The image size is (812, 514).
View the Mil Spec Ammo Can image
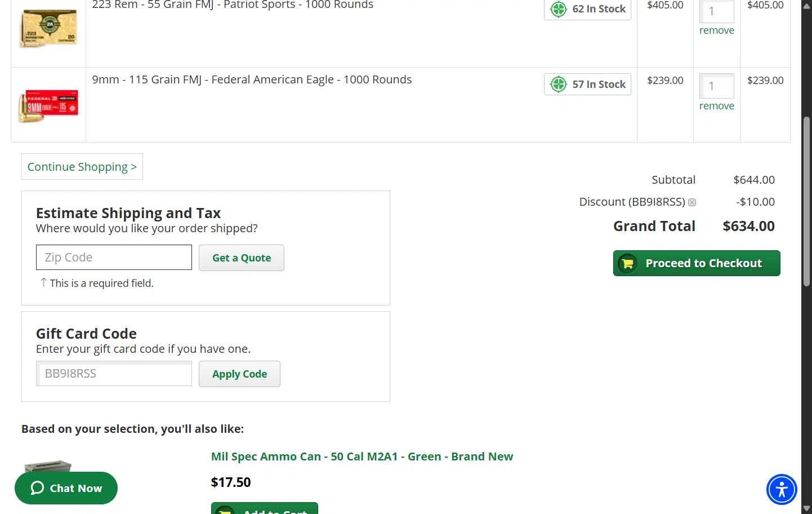(x=48, y=467)
